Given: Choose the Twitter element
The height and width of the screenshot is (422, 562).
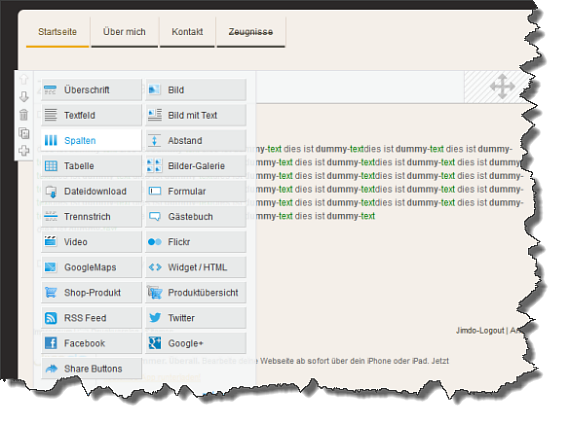Looking at the screenshot, I should (x=196, y=318).
